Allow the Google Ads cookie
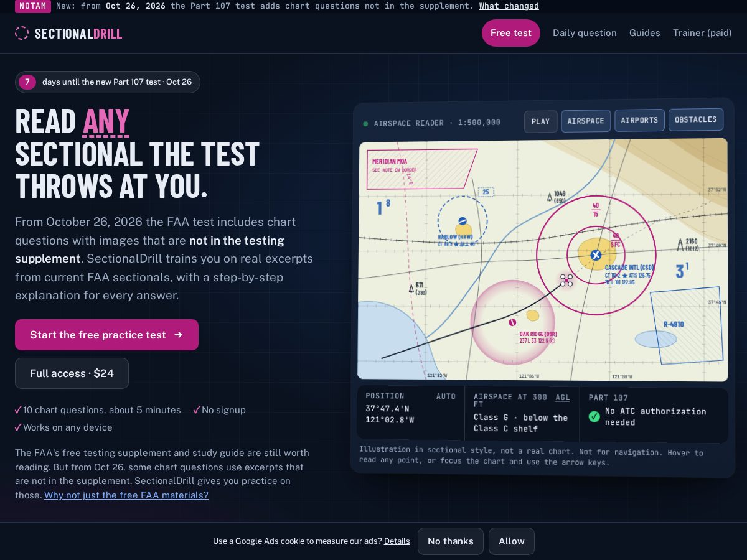The image size is (747, 560). pyautogui.click(x=512, y=541)
